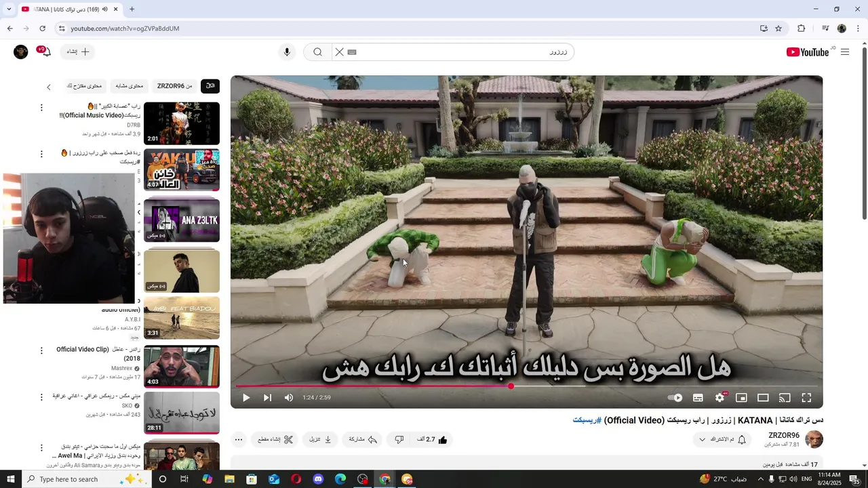Open the hamburger guide menu
Image resolution: width=868 pixels, height=488 pixels.
click(x=845, y=52)
